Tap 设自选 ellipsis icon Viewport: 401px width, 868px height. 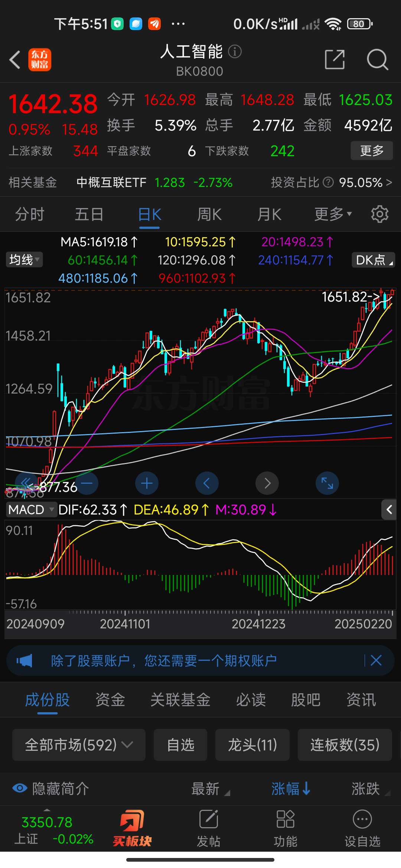(x=362, y=828)
